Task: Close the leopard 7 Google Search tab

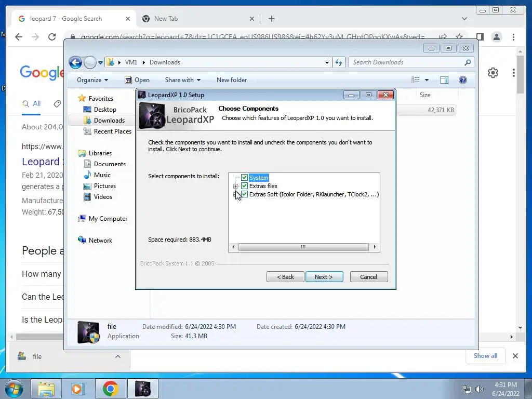Action: coord(128,19)
